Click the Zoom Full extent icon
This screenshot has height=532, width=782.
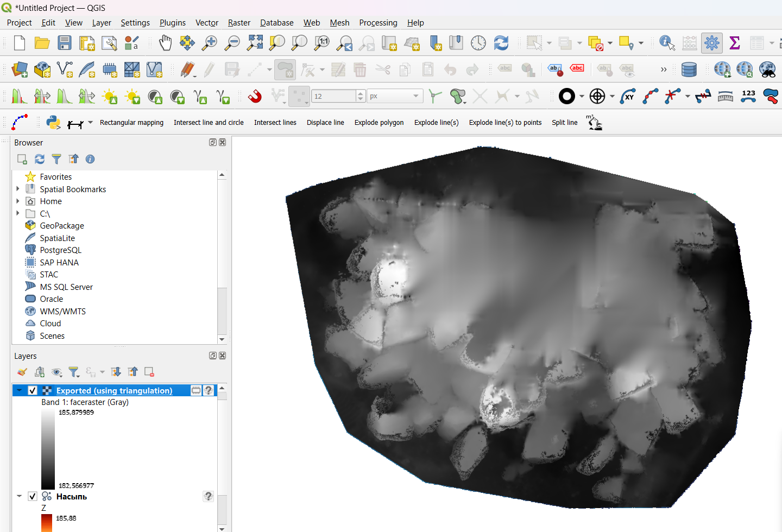[x=255, y=43]
